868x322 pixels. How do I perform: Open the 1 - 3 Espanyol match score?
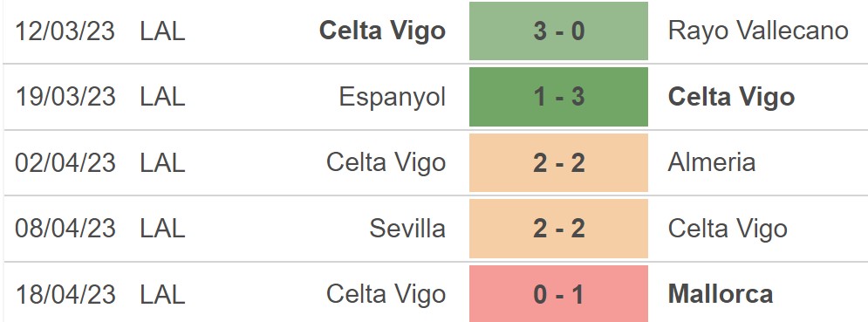(x=558, y=97)
